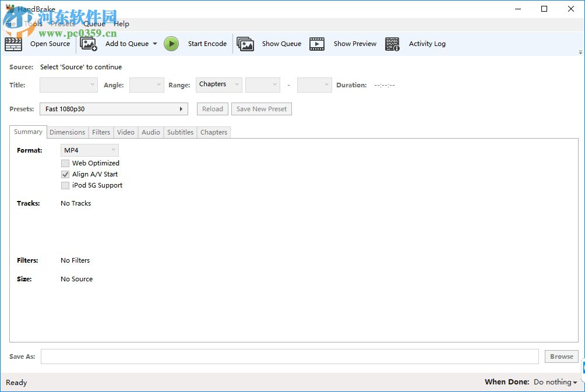Click the Activity Log document icon
The width and height of the screenshot is (585, 392).
click(392, 44)
